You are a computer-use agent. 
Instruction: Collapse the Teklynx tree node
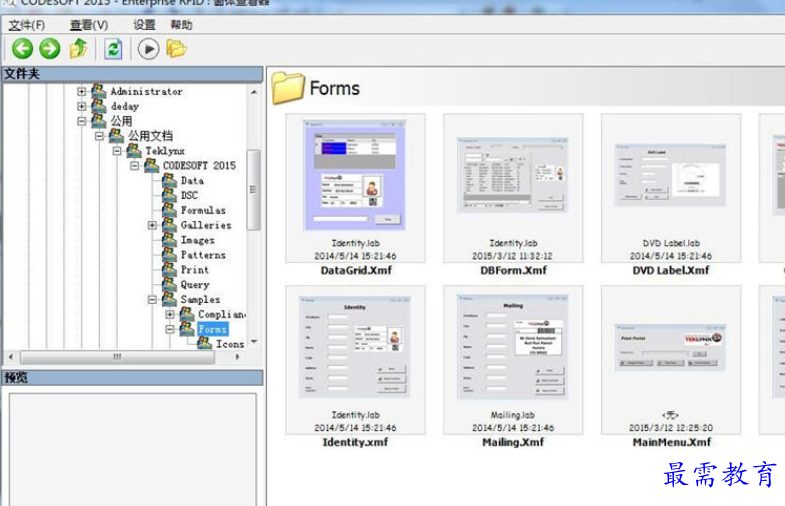(x=117, y=151)
